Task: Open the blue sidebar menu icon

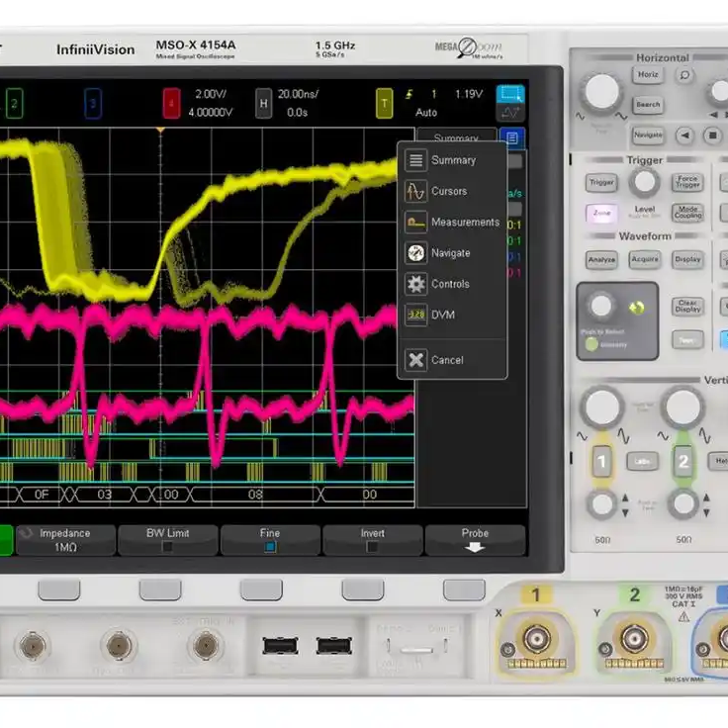Action: 512,137
